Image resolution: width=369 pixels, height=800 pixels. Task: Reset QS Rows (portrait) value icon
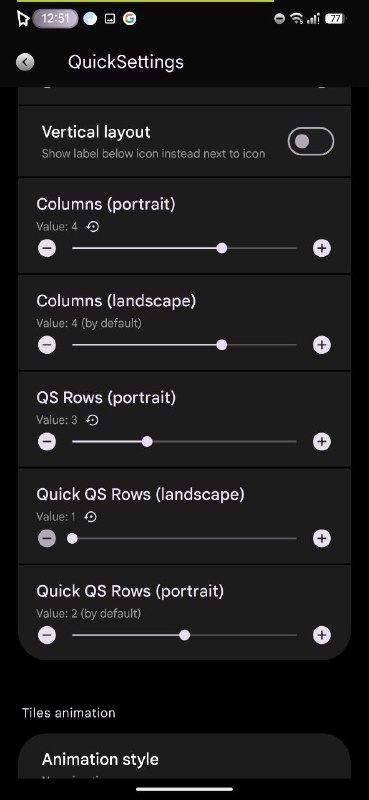click(x=92, y=420)
